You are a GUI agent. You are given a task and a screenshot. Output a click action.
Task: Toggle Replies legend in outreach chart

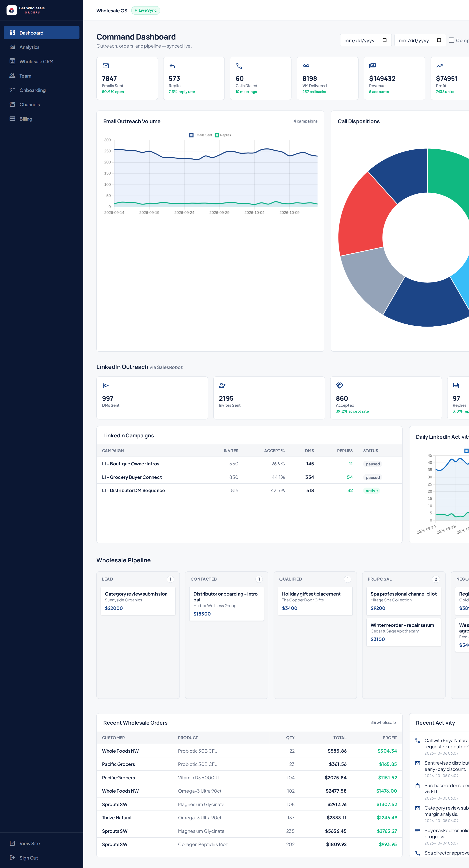(x=223, y=135)
